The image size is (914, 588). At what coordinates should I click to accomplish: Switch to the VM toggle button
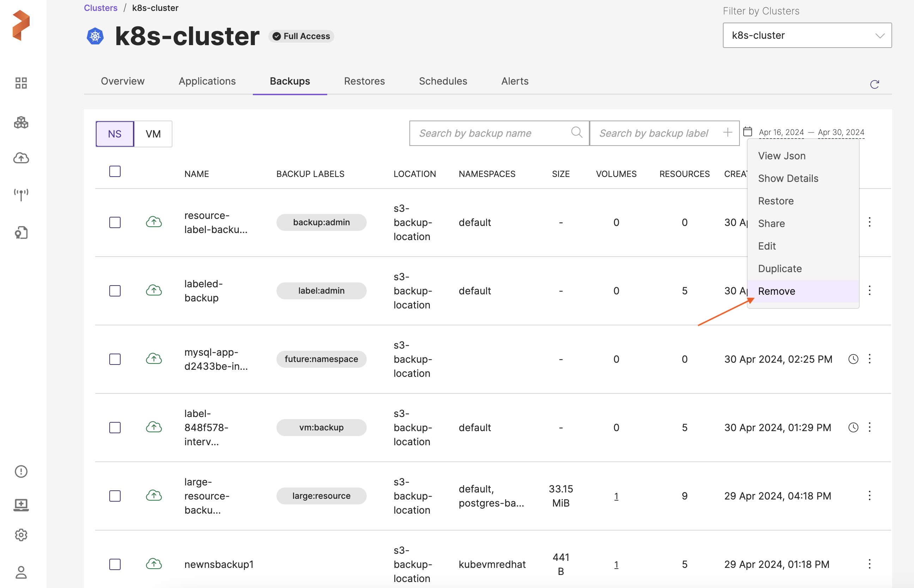153,134
